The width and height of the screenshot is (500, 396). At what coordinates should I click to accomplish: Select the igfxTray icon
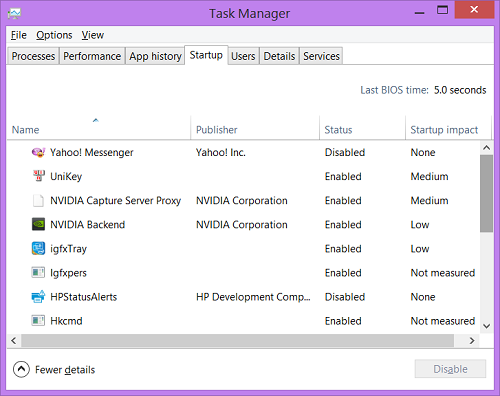[x=38, y=248]
